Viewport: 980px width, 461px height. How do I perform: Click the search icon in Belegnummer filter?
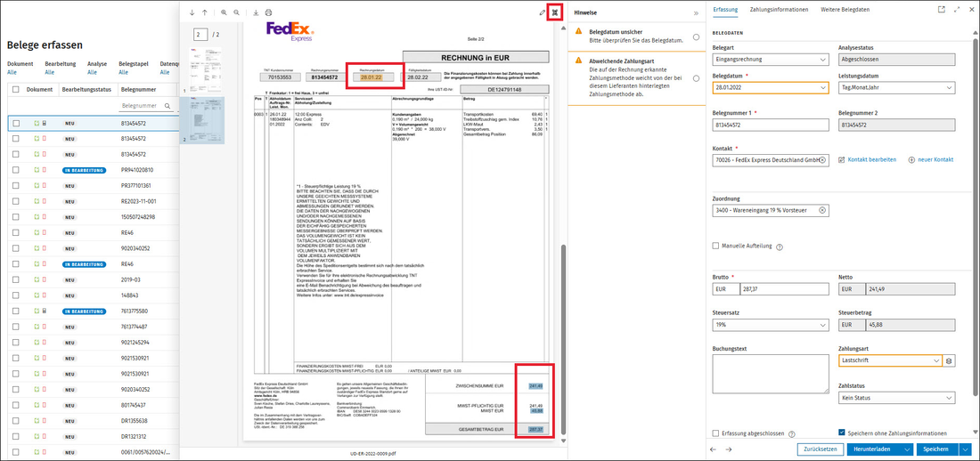pos(167,106)
